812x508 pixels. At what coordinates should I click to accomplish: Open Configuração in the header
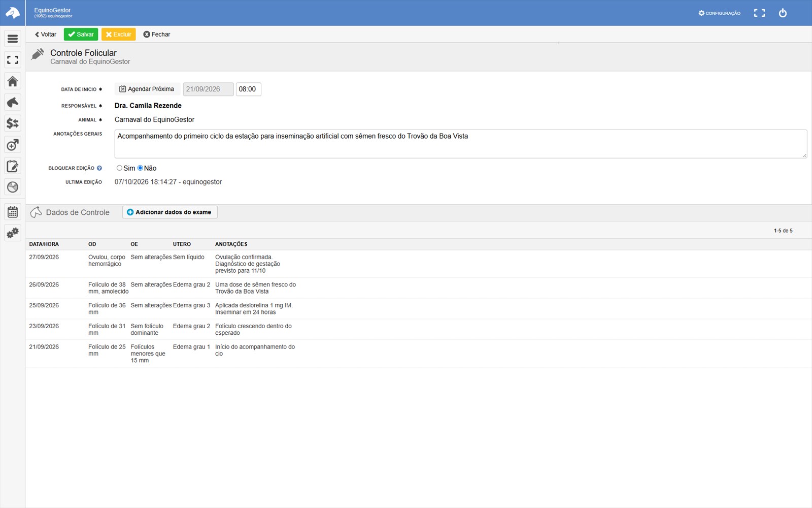tap(719, 13)
